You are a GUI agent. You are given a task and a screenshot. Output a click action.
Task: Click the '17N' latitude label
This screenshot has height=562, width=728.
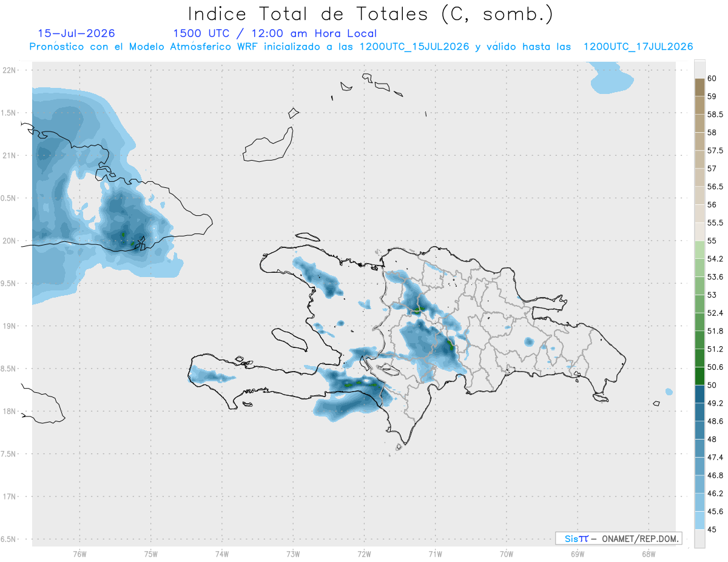click(10, 497)
